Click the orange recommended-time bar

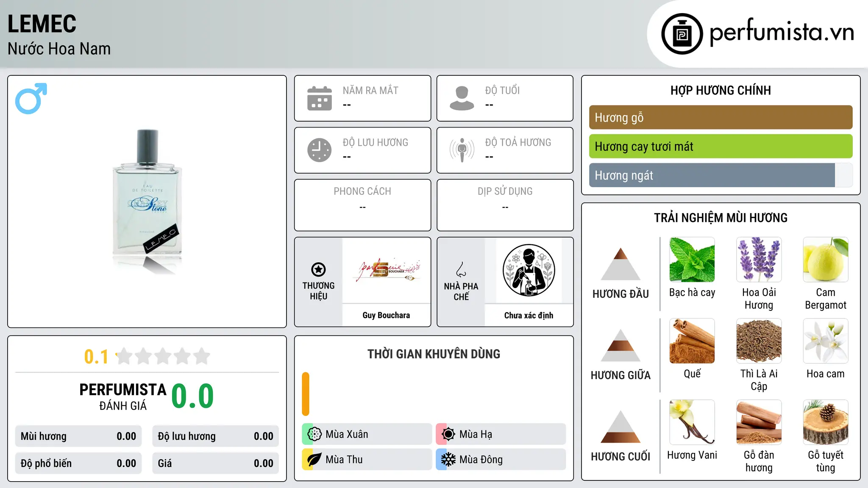pyautogui.click(x=306, y=394)
